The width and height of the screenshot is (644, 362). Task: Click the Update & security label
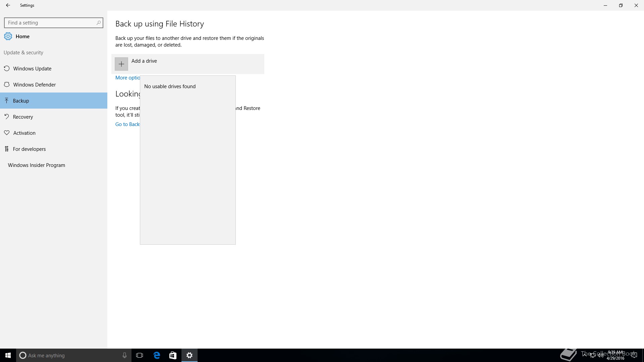(23, 53)
